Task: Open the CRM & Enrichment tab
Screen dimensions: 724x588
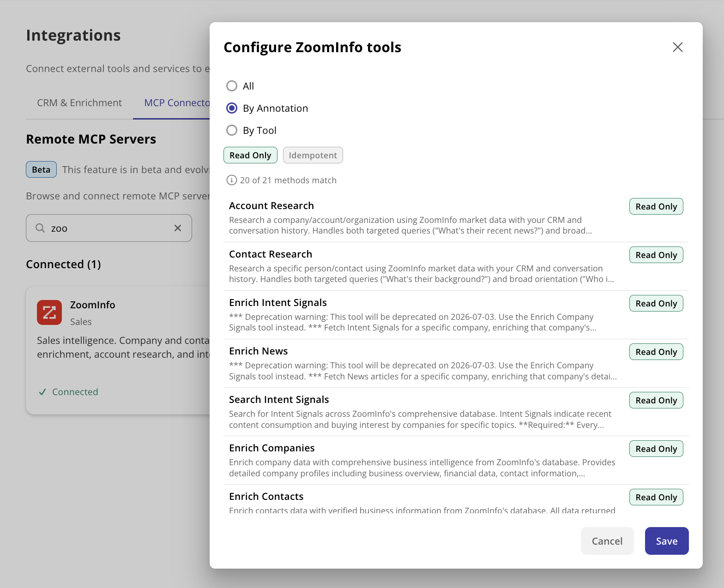Action: 79,102
